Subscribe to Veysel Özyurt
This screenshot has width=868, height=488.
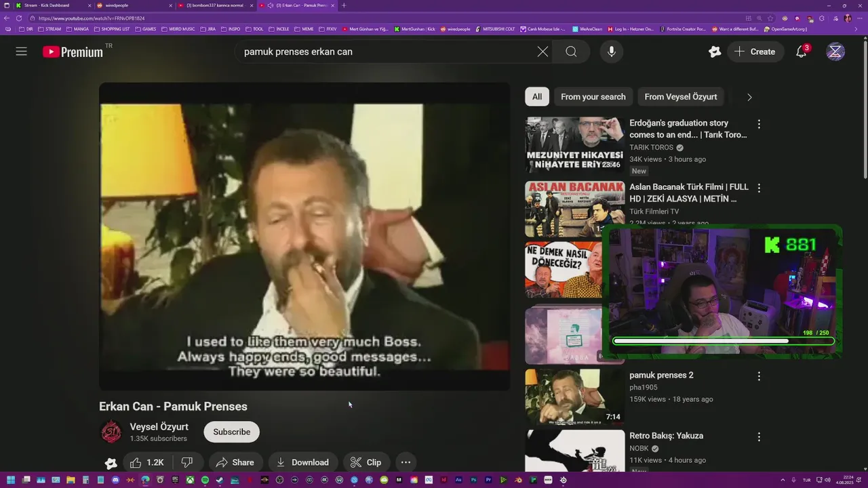pyautogui.click(x=232, y=432)
